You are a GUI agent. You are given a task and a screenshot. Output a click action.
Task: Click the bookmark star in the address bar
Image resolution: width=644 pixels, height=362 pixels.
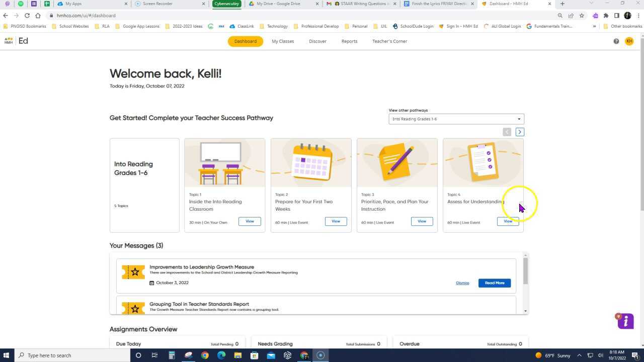(582, 16)
